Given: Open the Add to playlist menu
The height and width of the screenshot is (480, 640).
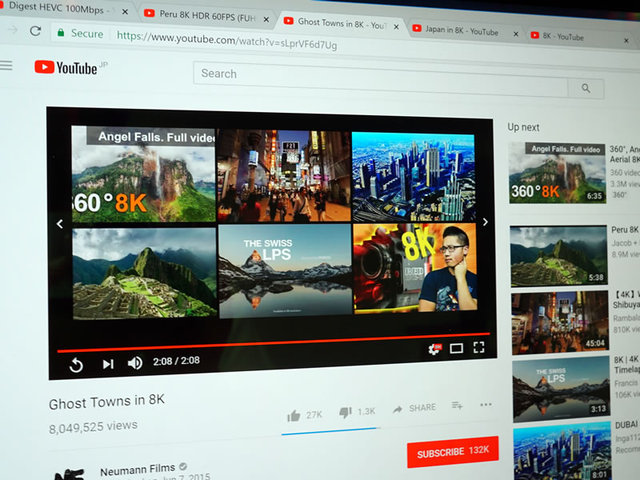Looking at the screenshot, I should [457, 406].
